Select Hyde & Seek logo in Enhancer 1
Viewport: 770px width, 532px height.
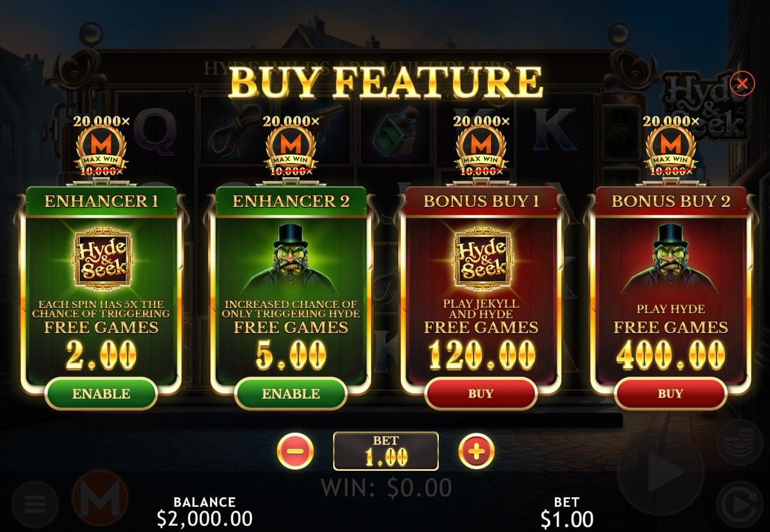[x=102, y=259]
